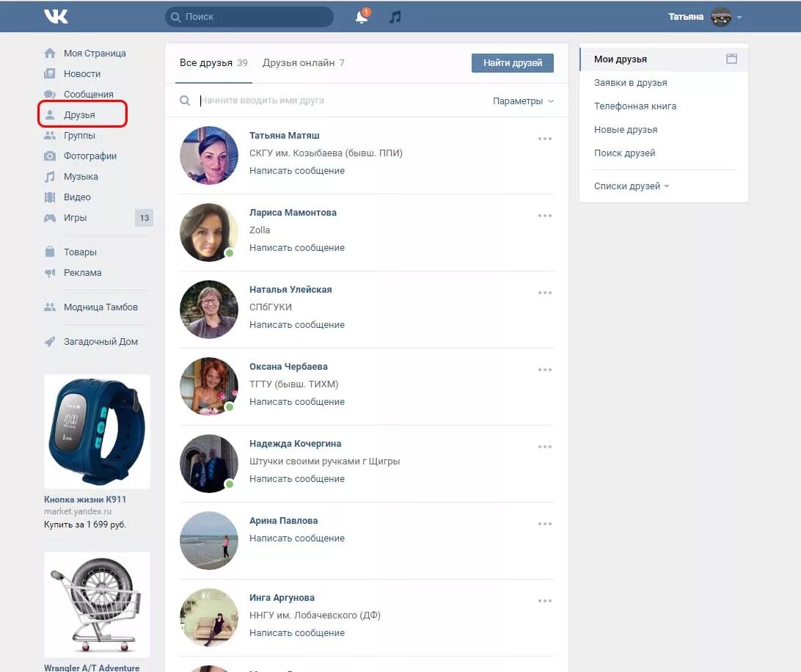Click Zolla under Лариса Мамонтова

[260, 230]
